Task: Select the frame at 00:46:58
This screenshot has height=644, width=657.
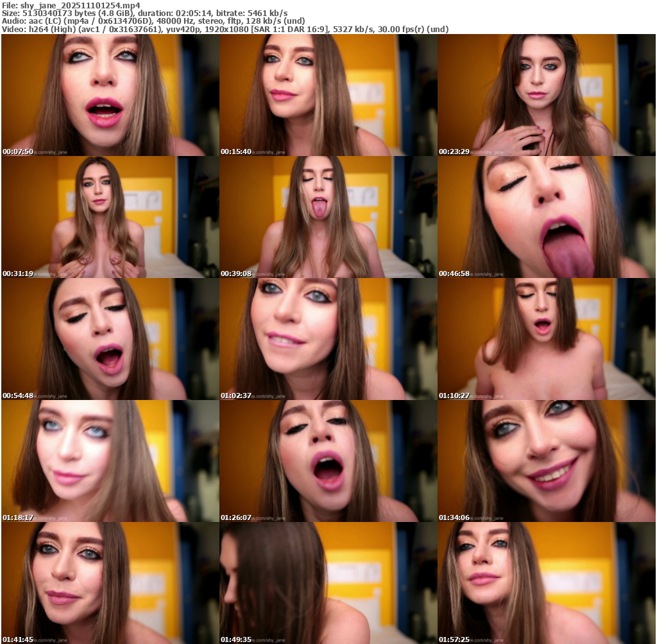Action: point(546,217)
